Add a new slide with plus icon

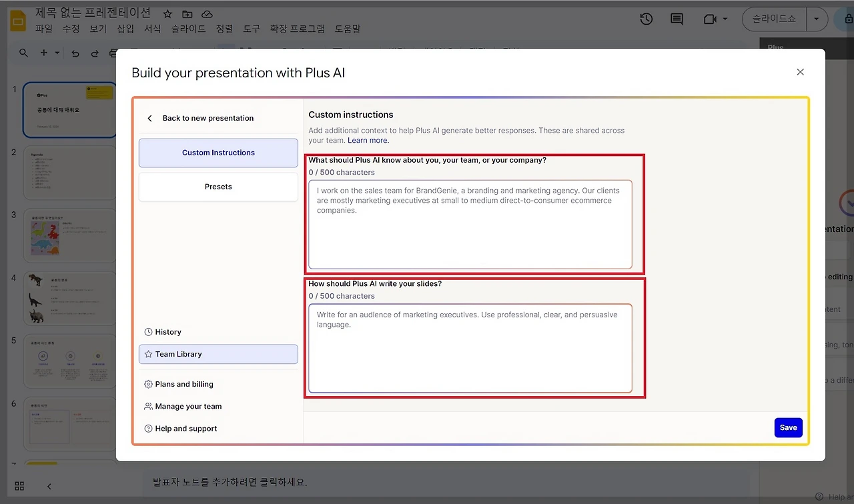coord(44,53)
